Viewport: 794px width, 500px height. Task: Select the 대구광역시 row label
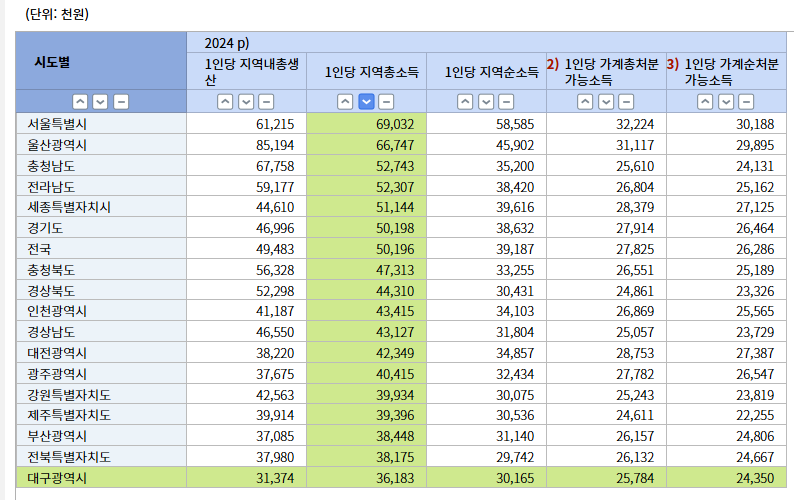pos(58,478)
